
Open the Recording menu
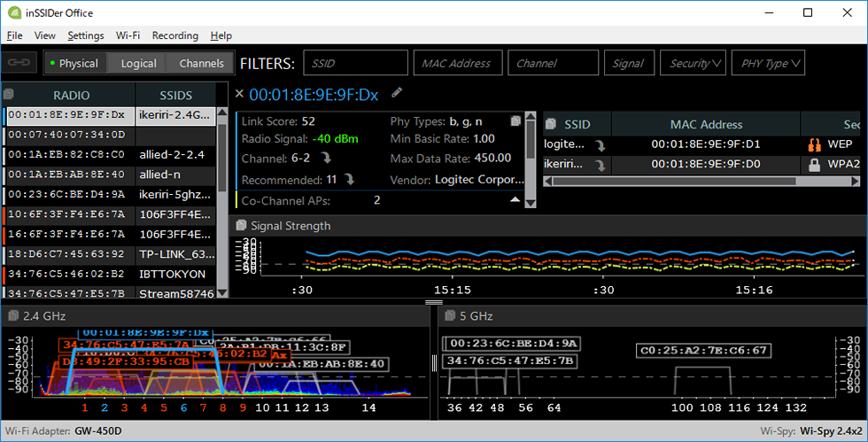[175, 35]
